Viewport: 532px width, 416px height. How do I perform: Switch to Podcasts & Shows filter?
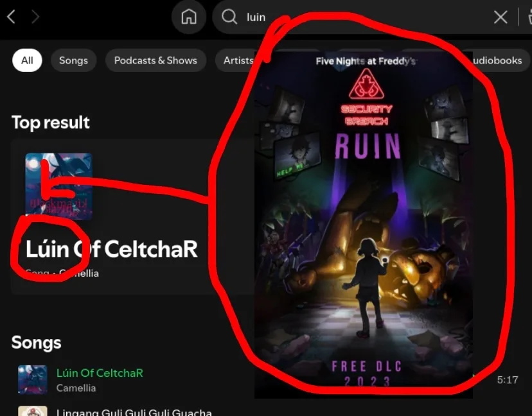point(155,60)
